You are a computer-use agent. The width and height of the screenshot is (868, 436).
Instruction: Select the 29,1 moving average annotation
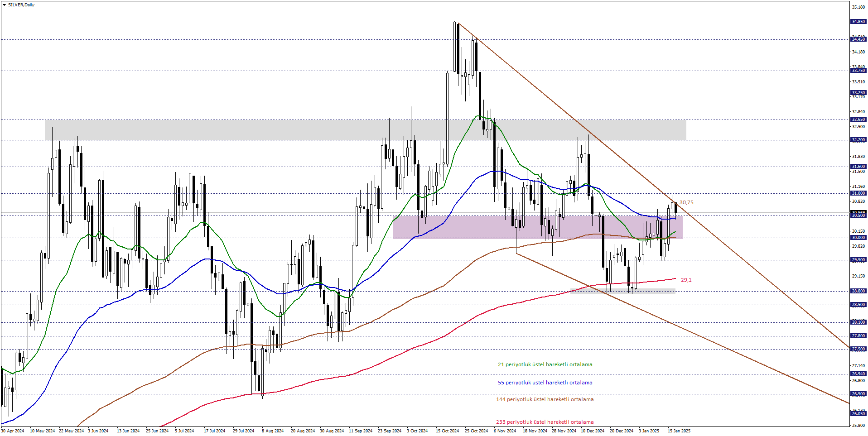coord(686,280)
